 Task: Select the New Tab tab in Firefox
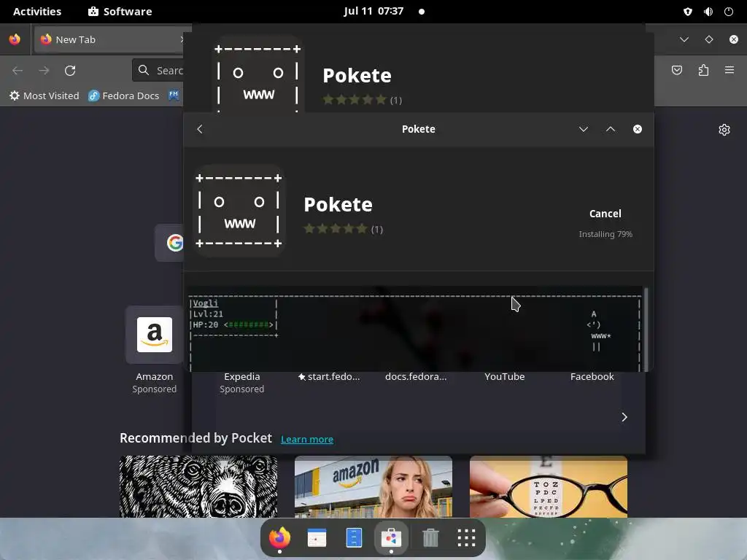click(109, 39)
